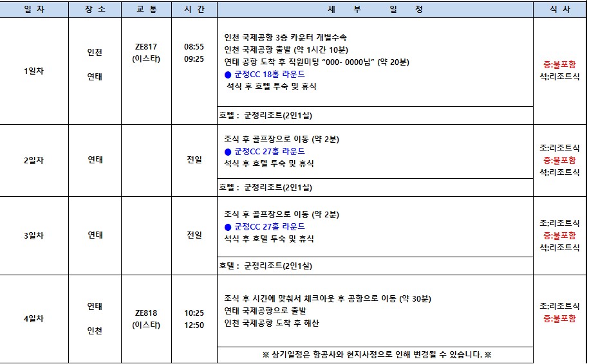Click the 상기일정은 변경될 수 있습니다 notice
Screen dimensions: 589x364
(x=377, y=354)
